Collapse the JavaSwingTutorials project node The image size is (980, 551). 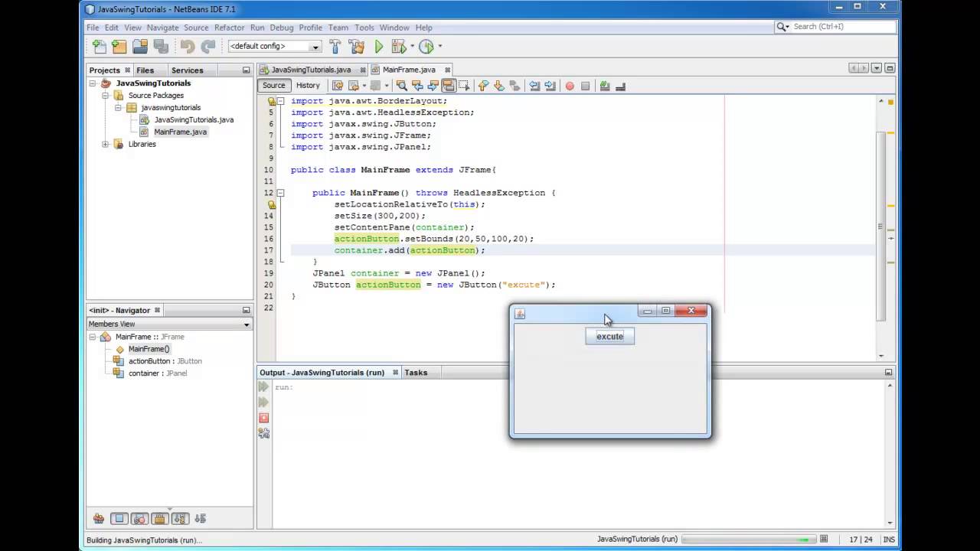(x=93, y=83)
